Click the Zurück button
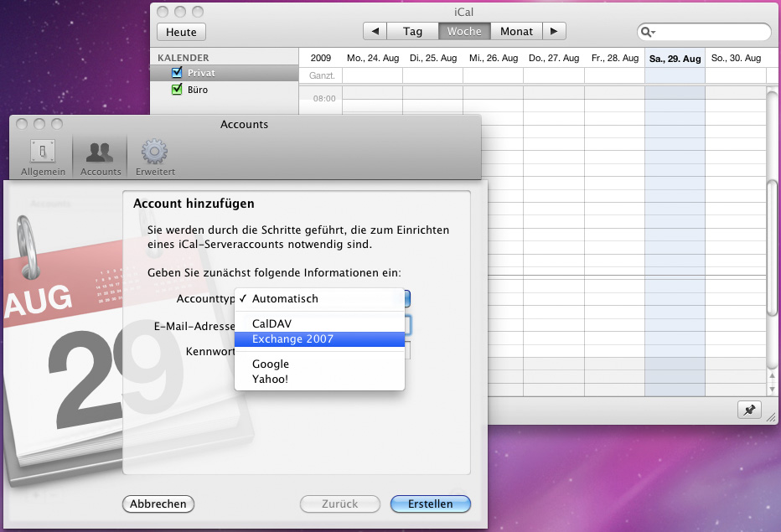The image size is (781, 532). click(339, 504)
